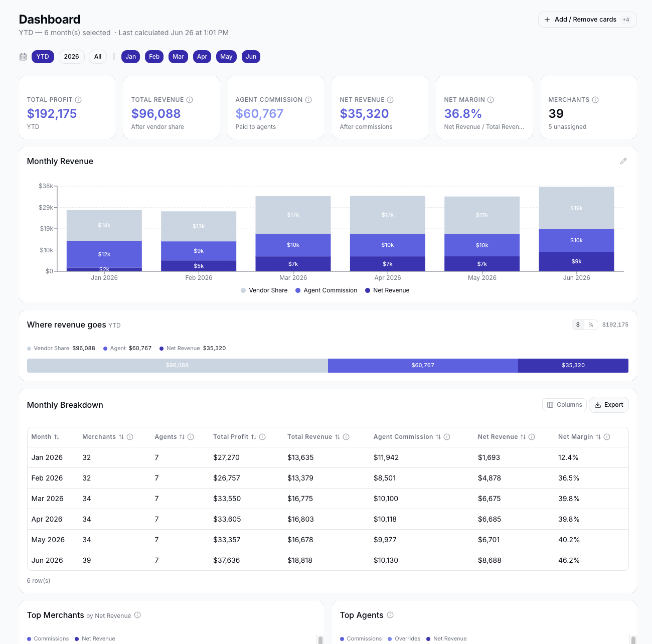Viewport: 652px width, 644px height.
Task: Click Net Revenue card info icon
Action: 390,100
